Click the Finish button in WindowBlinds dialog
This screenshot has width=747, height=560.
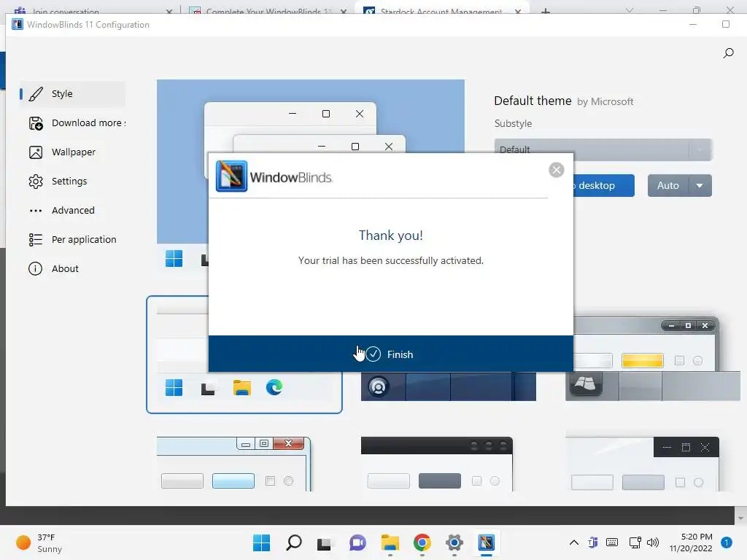coord(391,354)
